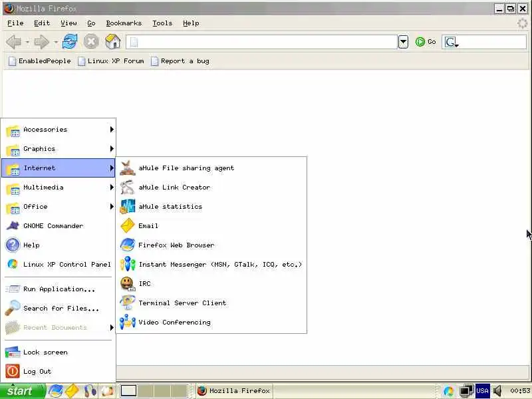This screenshot has width=532, height=399.
Task: Open the Help menu in the menu bar
Action: point(191,23)
